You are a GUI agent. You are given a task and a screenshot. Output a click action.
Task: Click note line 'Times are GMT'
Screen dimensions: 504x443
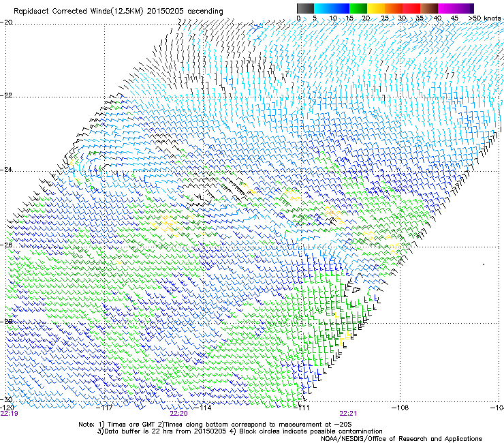click(131, 425)
